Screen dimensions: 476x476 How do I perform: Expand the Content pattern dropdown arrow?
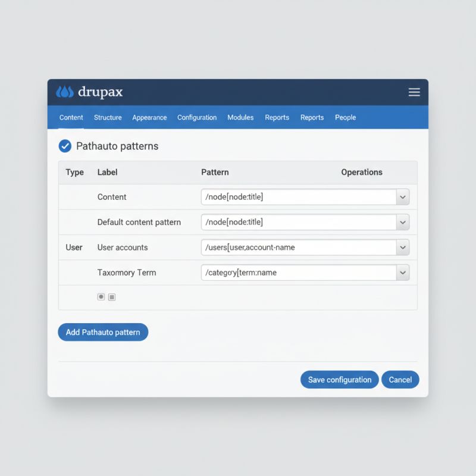click(x=403, y=197)
